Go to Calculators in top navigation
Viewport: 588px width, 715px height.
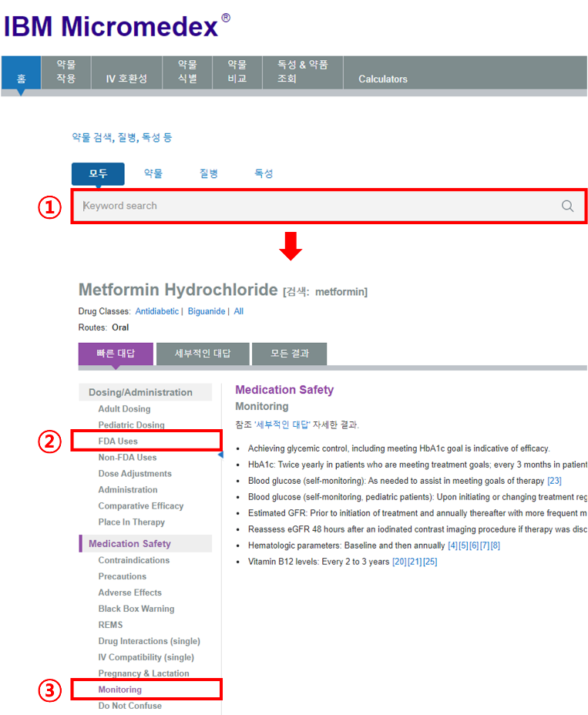click(383, 79)
